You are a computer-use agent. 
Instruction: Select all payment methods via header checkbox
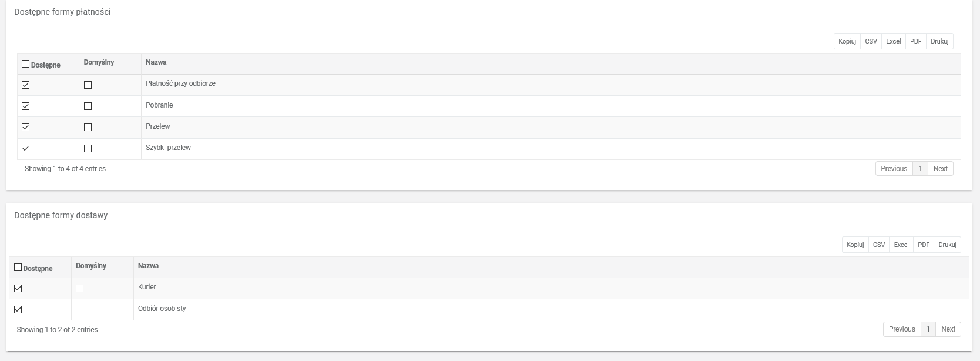click(x=25, y=64)
